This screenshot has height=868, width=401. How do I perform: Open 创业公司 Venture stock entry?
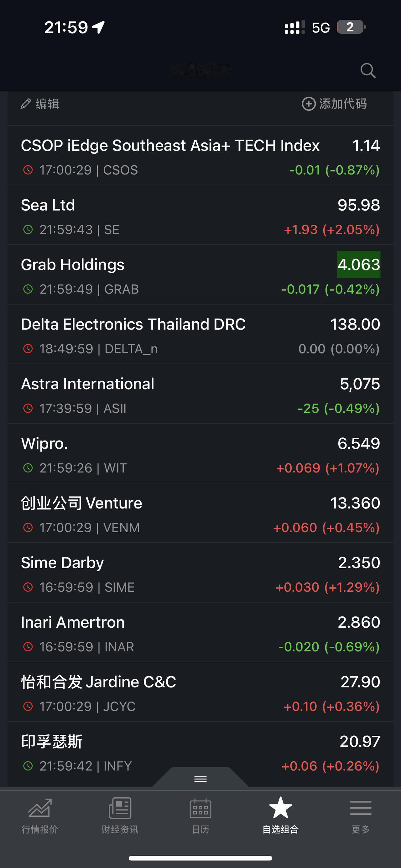coord(200,513)
